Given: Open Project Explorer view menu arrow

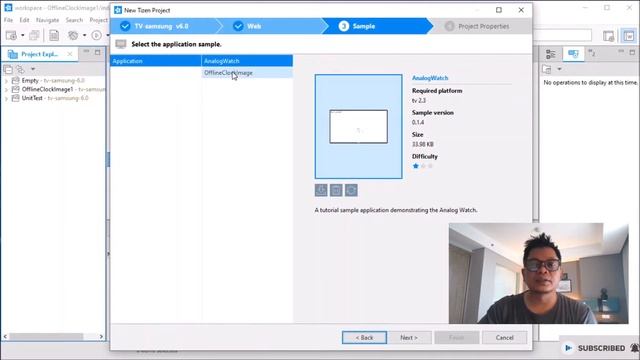Looking at the screenshot, I should tap(33, 69).
